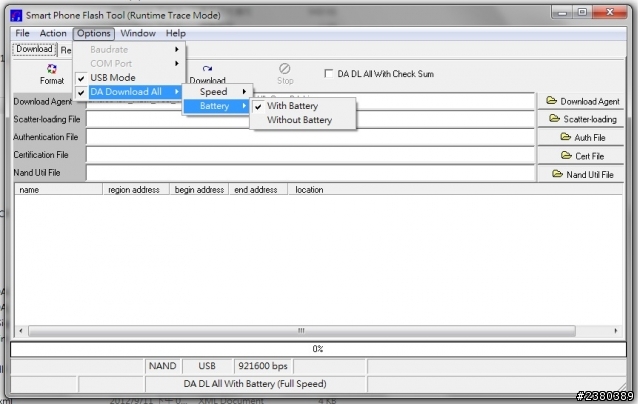This screenshot has width=640, height=404.
Task: Click the Smart Phone Flash Tool title icon
Action: tap(16, 16)
